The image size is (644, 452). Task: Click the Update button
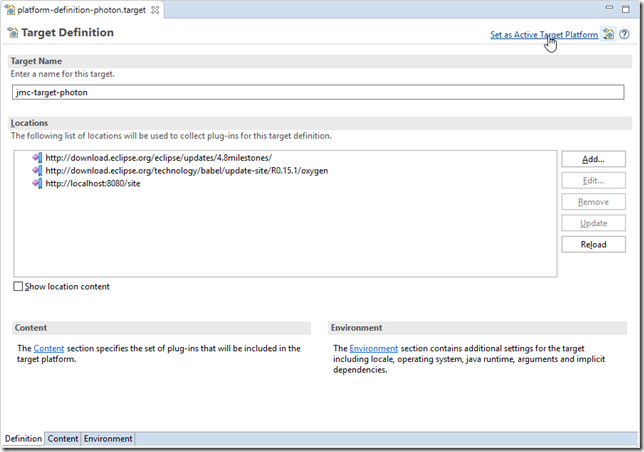point(593,223)
